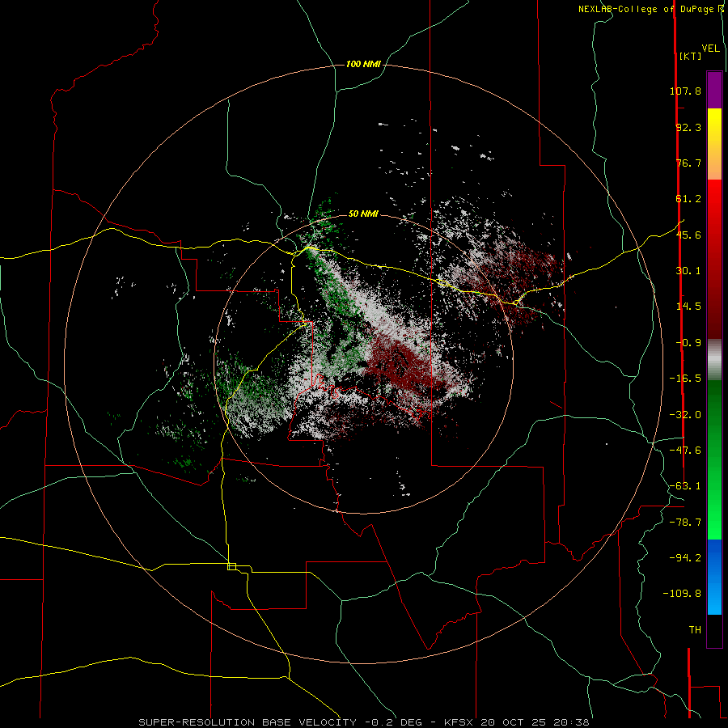The image size is (728, 728).
Task: Select the -47.6 velocity scale value
Action: click(x=685, y=451)
